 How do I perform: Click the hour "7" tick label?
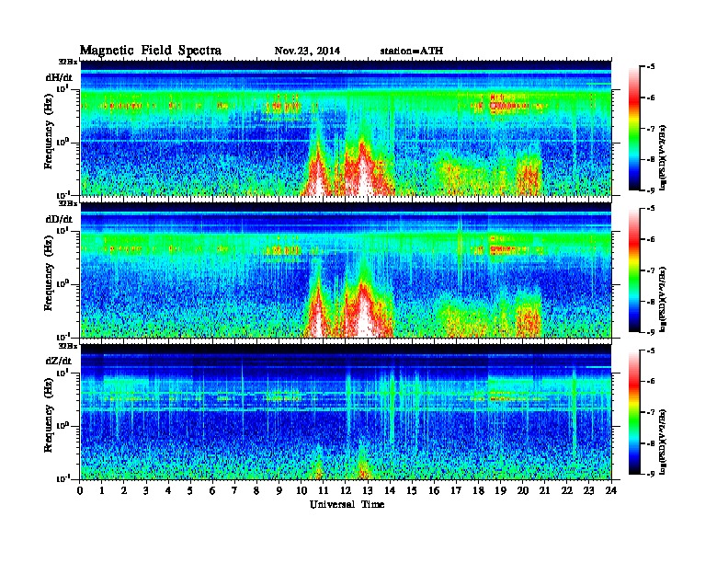[234, 491]
